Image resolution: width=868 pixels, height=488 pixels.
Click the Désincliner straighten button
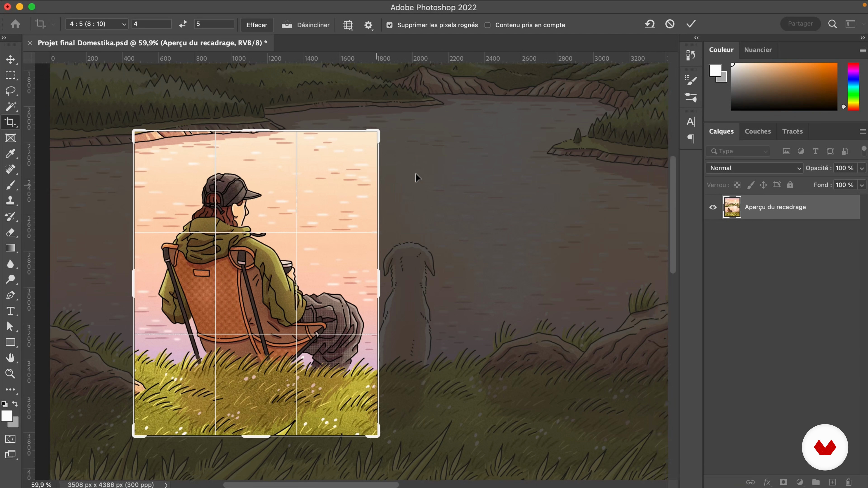(306, 25)
